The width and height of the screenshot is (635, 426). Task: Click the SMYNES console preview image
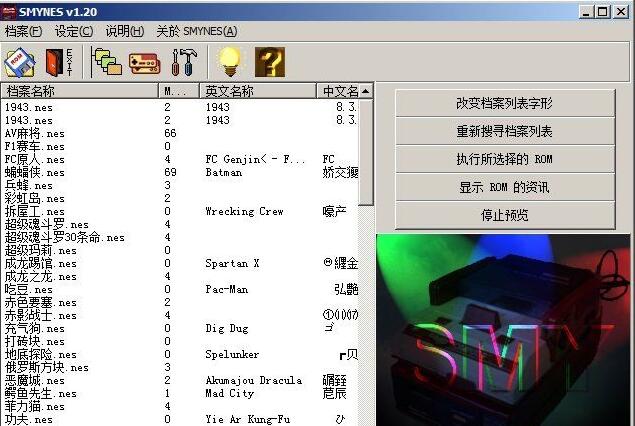(x=503, y=330)
